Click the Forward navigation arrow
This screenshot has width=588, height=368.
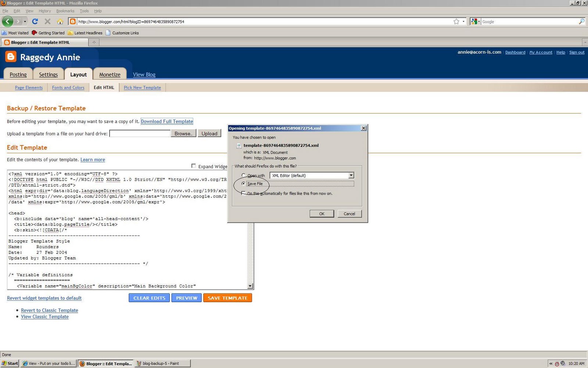18,21
